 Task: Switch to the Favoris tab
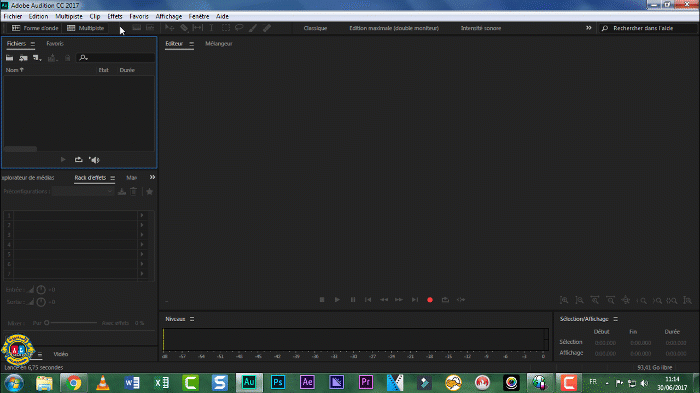pyautogui.click(x=55, y=44)
